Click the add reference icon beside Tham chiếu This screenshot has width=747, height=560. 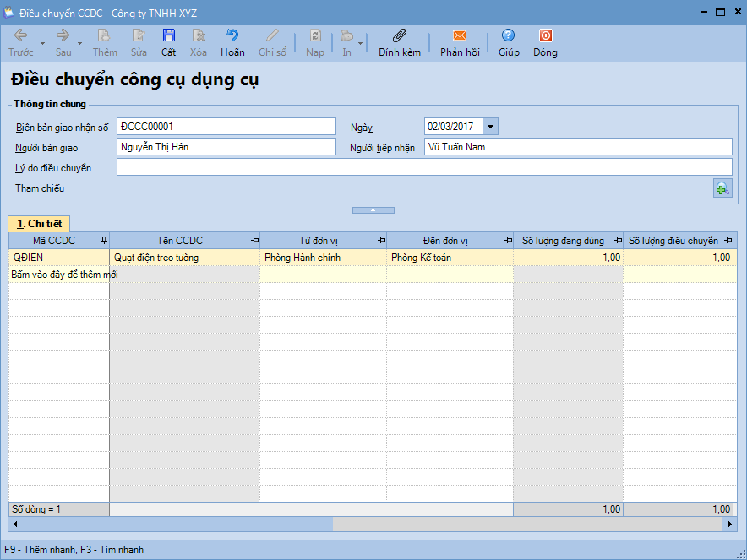(x=722, y=189)
